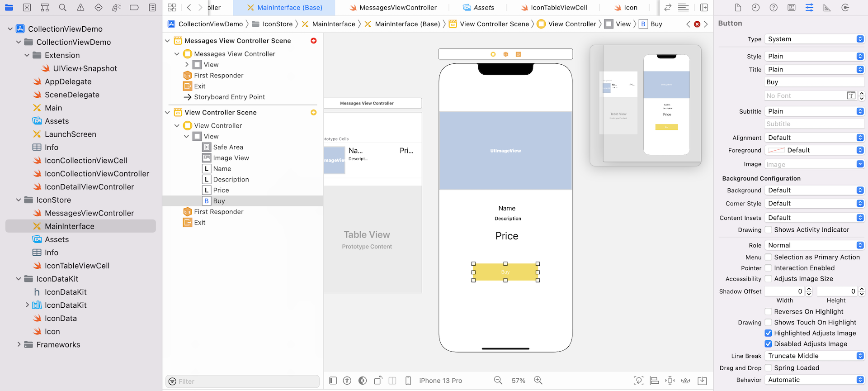Open the Attributes inspector tab icon

tap(809, 8)
